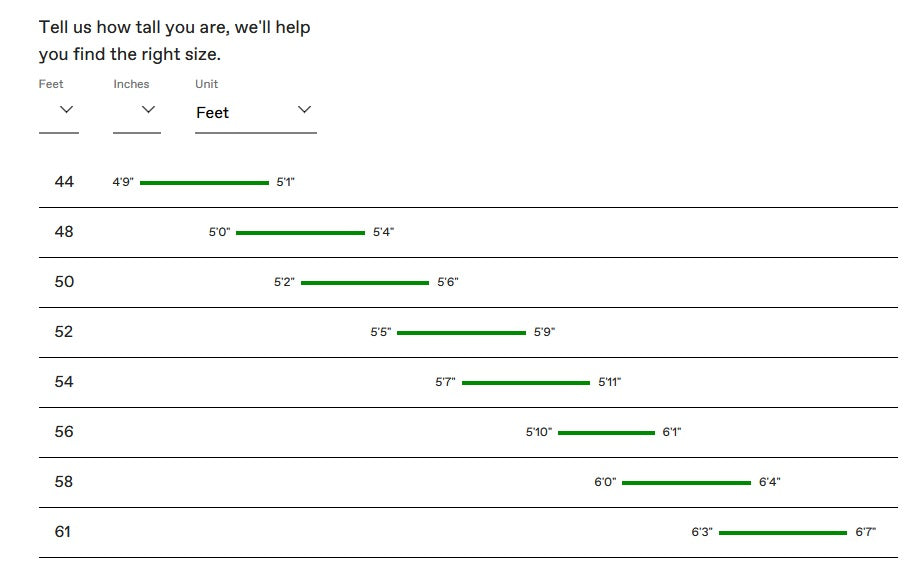Viewport: 908px width, 570px height.
Task: Click the size 54 label
Action: (64, 382)
